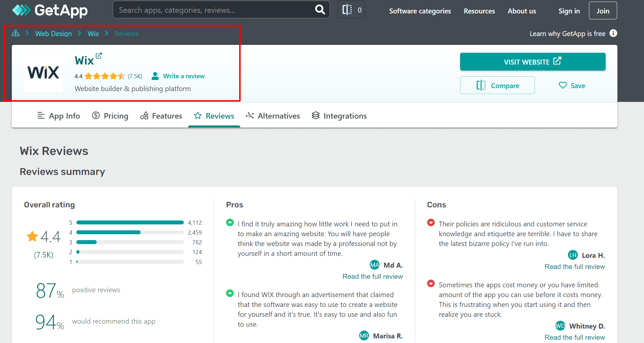Image resolution: width=644 pixels, height=343 pixels.
Task: Click the green up-arrow icon on Marisa R. review
Action: click(230, 294)
